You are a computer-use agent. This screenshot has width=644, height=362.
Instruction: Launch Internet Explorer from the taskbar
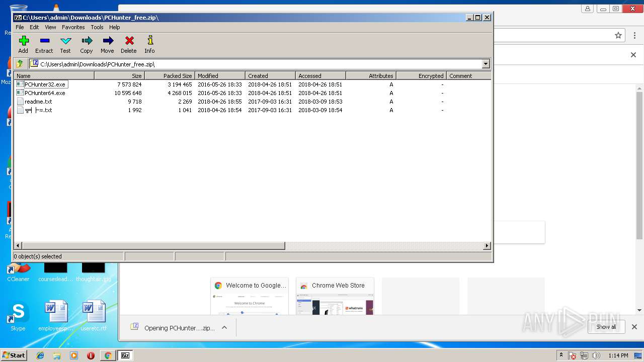tap(40, 355)
